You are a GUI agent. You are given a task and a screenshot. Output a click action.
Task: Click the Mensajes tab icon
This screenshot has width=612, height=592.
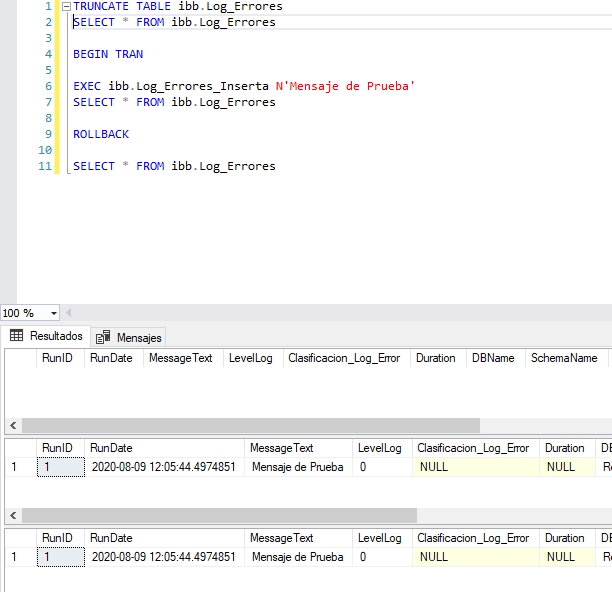103,338
